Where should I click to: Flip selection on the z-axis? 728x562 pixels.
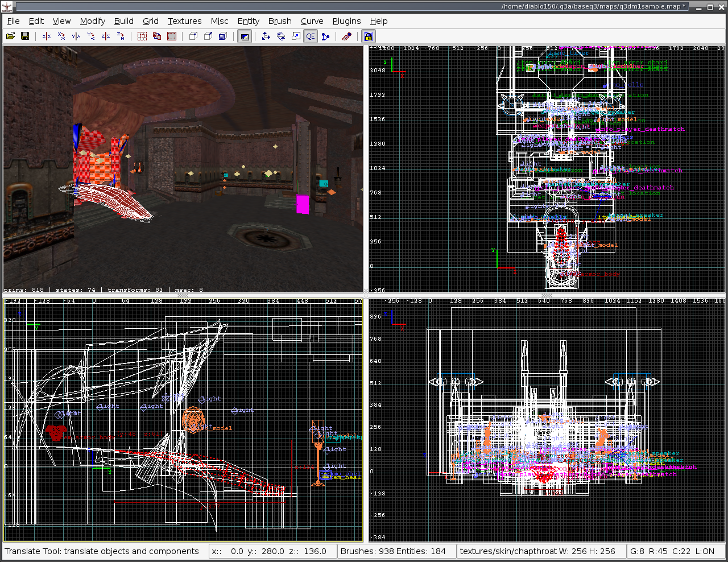point(106,36)
